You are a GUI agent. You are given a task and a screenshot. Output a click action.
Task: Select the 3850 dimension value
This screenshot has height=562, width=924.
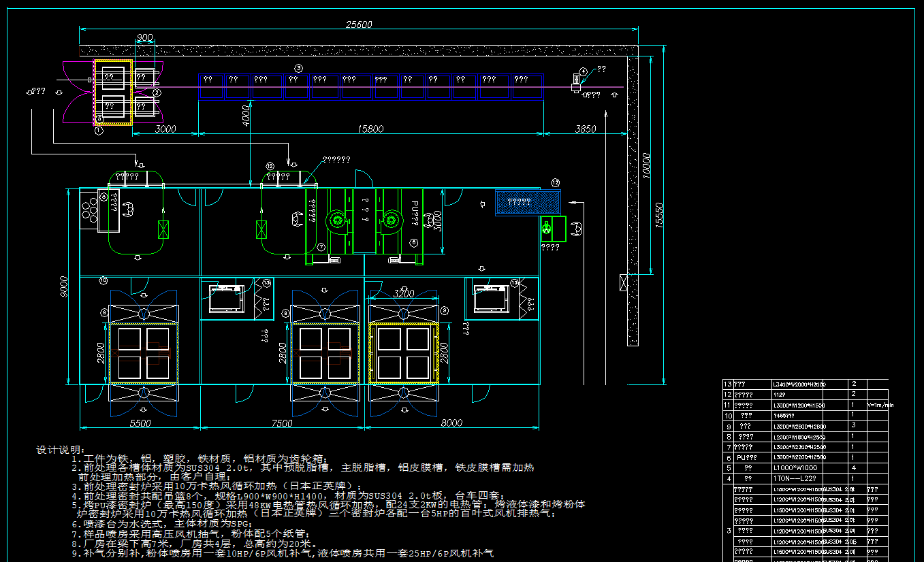pos(586,129)
